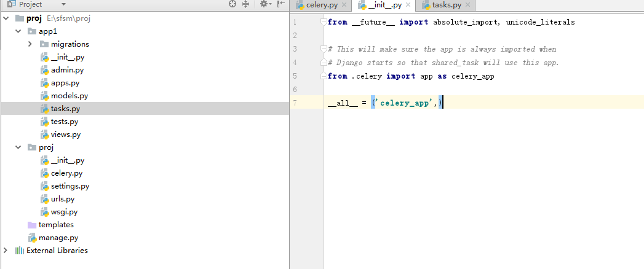This screenshot has height=269, width=644.
Task: Select the migrations folder
Action: pos(70,44)
